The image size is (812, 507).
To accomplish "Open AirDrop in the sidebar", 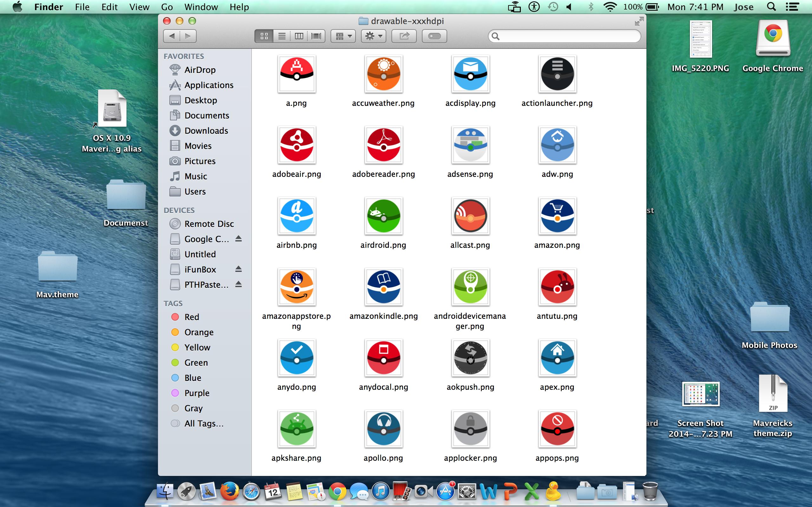I will (x=200, y=70).
